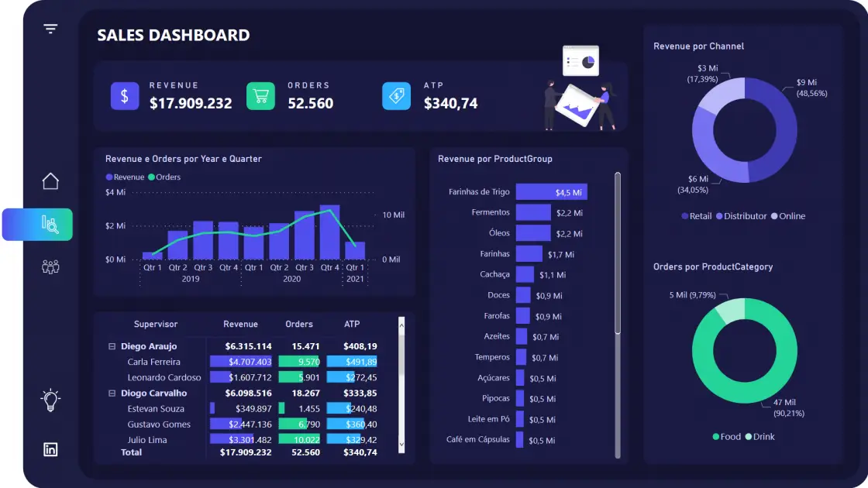Viewport: 868px width, 488px height.
Task: Click the table scrollbar down arrow
Action: pyautogui.click(x=401, y=445)
